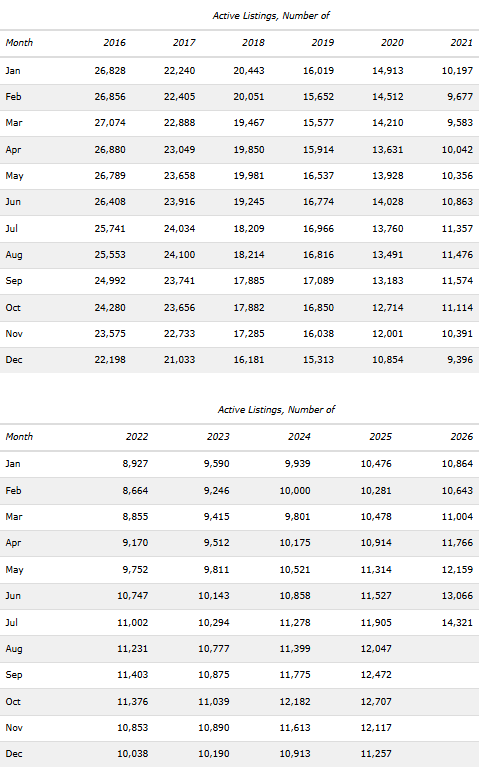Screen dimensions: 481x769
Task: Select the Feb 2022 value 8,664
Action: click(135, 490)
